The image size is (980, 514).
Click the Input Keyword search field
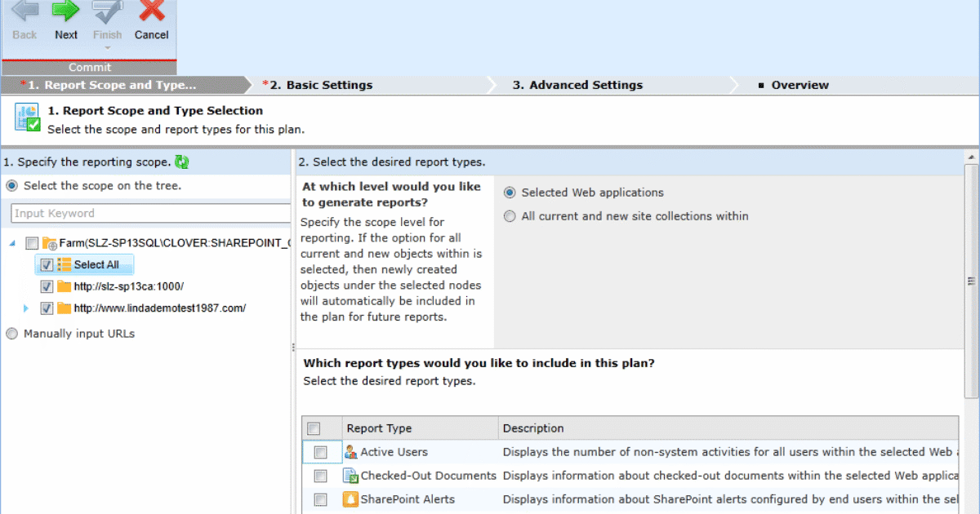(x=147, y=213)
